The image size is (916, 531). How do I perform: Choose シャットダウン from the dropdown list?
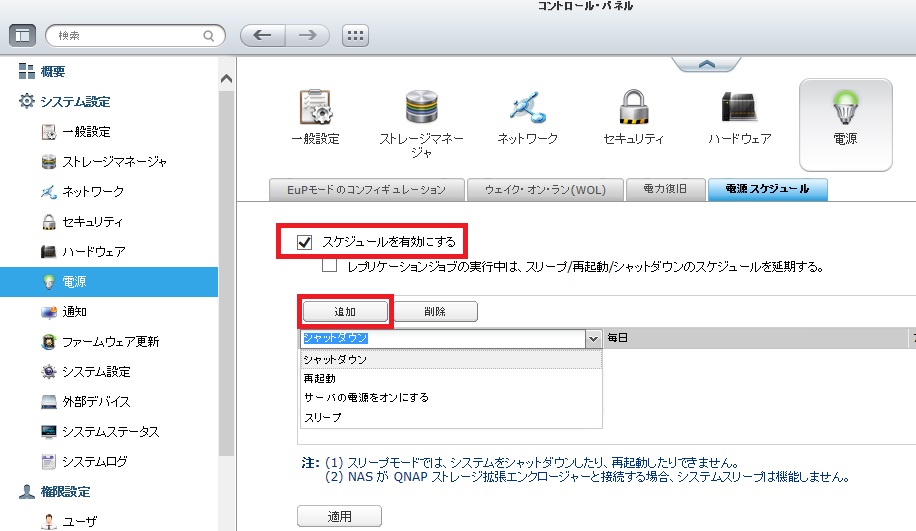pos(452,359)
